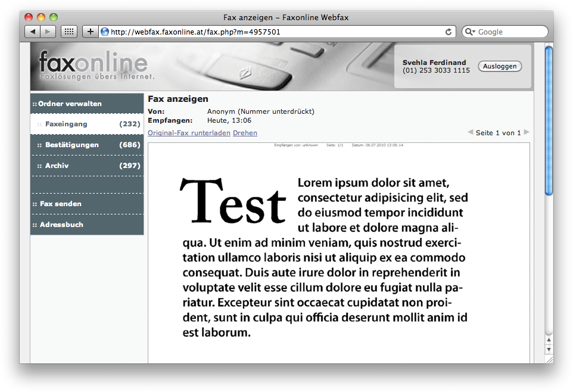Click the blue vertical scrollbar thumb
Image resolution: width=573 pixels, height=392 pixels.
coord(549,121)
